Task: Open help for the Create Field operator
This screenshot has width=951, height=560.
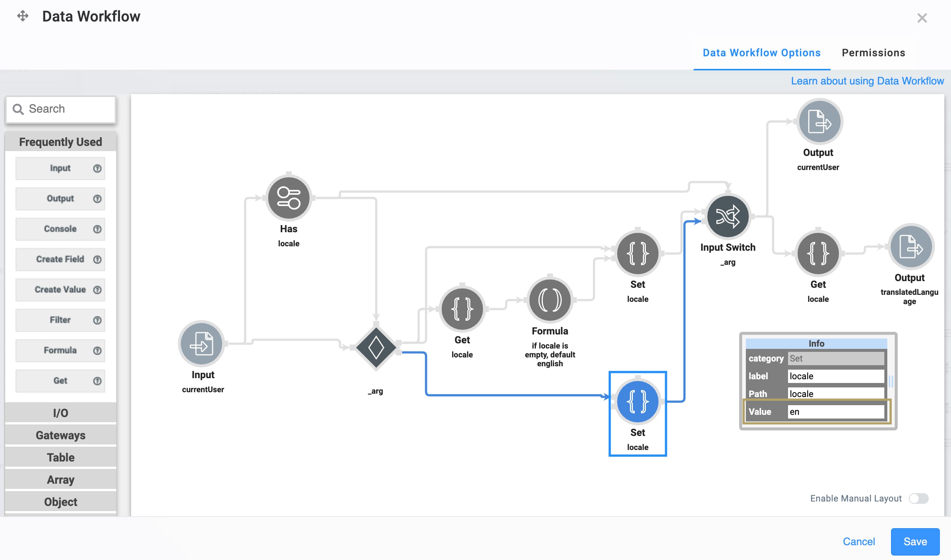Action: [x=97, y=259]
